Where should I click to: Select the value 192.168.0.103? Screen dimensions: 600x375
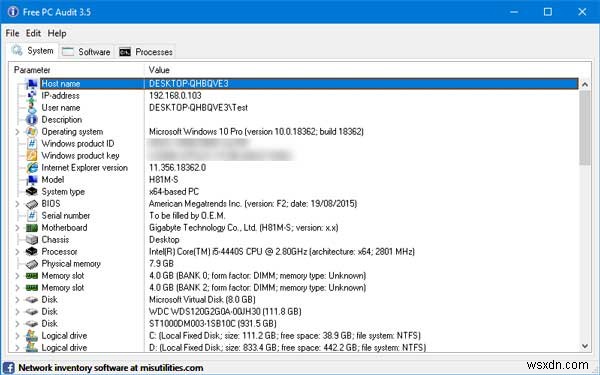[175, 96]
